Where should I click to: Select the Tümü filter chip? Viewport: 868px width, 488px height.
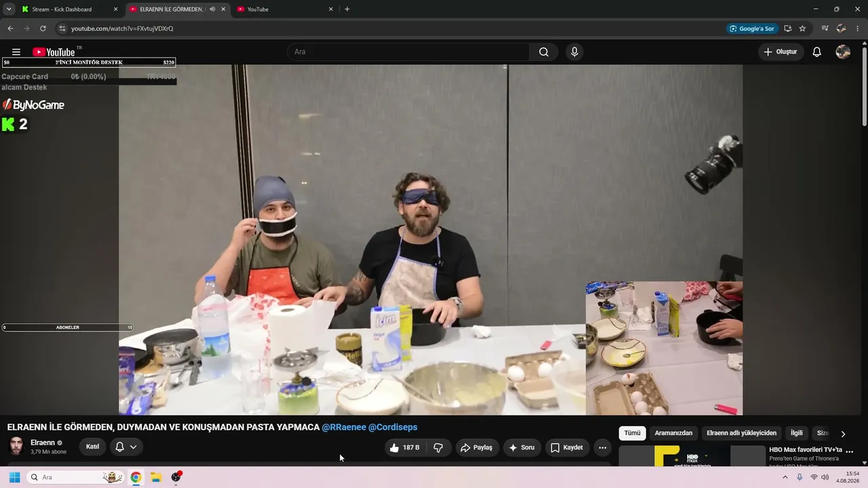[632, 434]
